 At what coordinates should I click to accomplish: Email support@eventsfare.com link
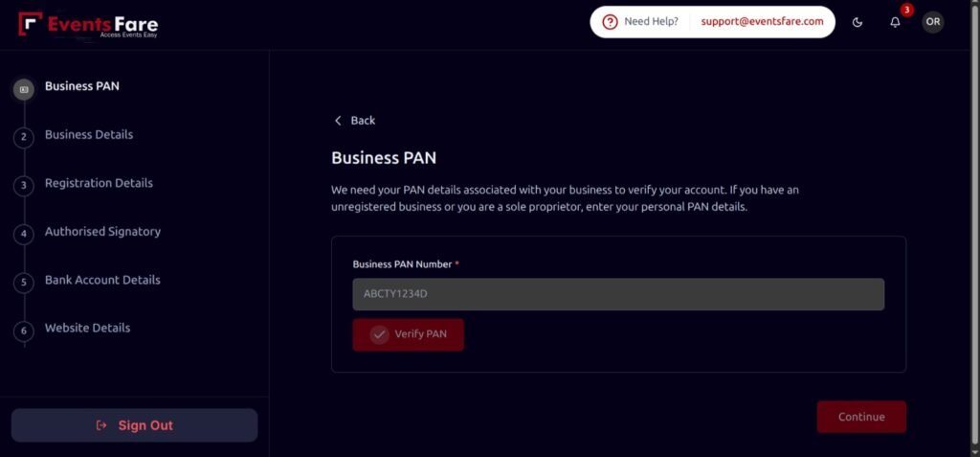coord(762,22)
